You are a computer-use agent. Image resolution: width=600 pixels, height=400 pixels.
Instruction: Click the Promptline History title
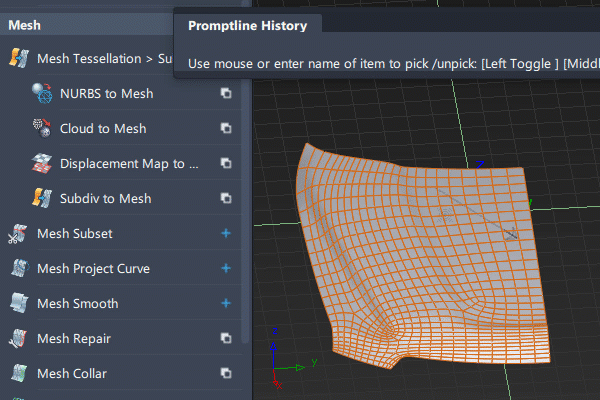(x=247, y=25)
